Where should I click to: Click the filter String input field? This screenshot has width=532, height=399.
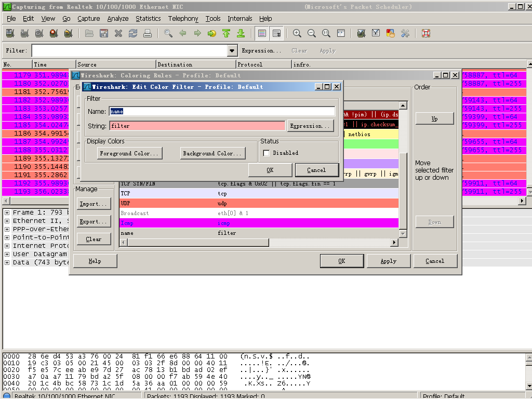197,126
